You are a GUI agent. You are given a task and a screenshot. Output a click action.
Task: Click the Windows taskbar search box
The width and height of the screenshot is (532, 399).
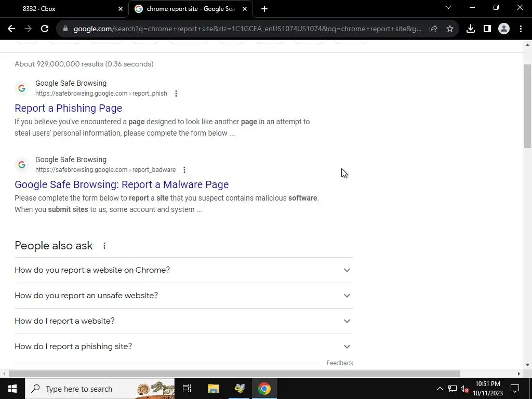(x=100, y=389)
